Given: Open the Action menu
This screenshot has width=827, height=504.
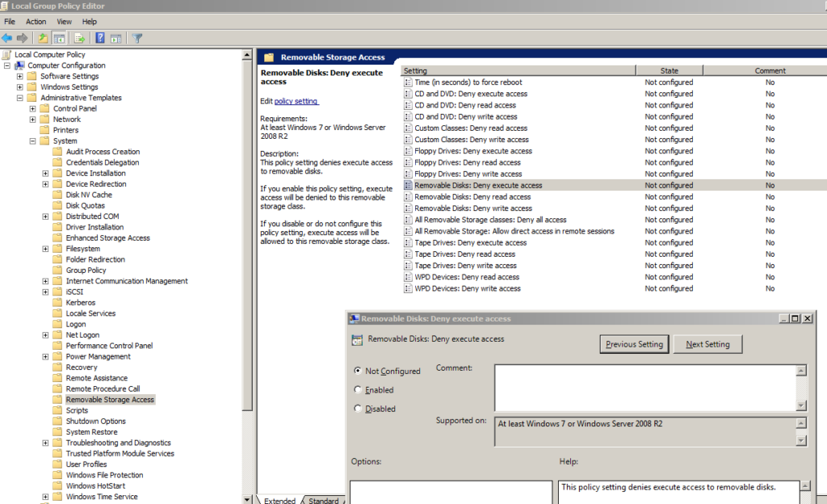Looking at the screenshot, I should (x=36, y=21).
